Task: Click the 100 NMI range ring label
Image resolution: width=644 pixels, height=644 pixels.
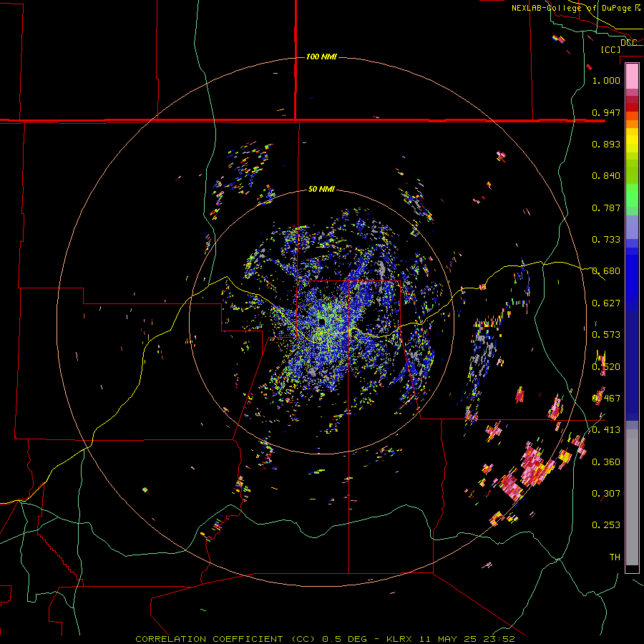Action: click(x=321, y=57)
